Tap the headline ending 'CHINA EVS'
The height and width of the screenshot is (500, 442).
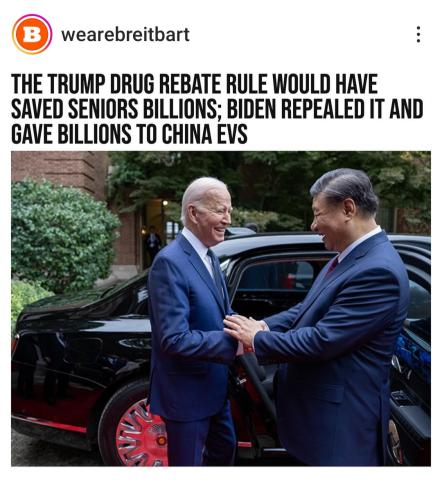click(x=204, y=134)
